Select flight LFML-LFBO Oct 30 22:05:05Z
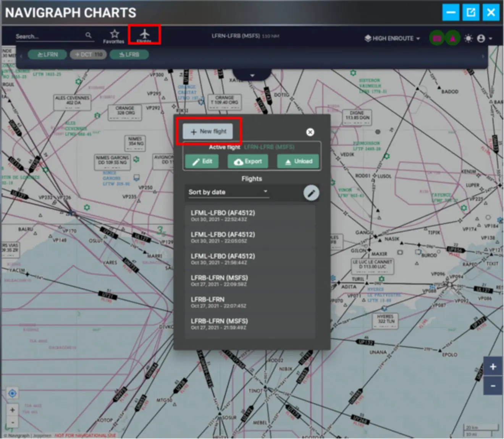504x439 pixels. [x=250, y=238]
